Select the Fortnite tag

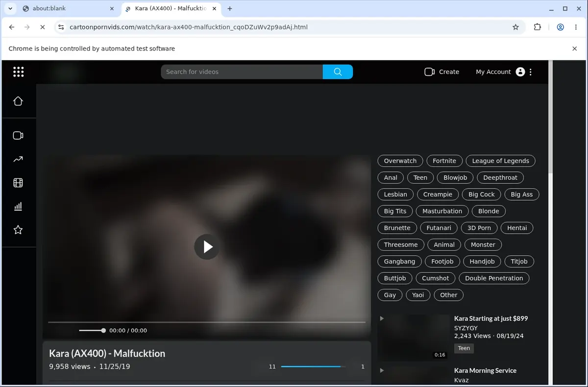point(444,161)
